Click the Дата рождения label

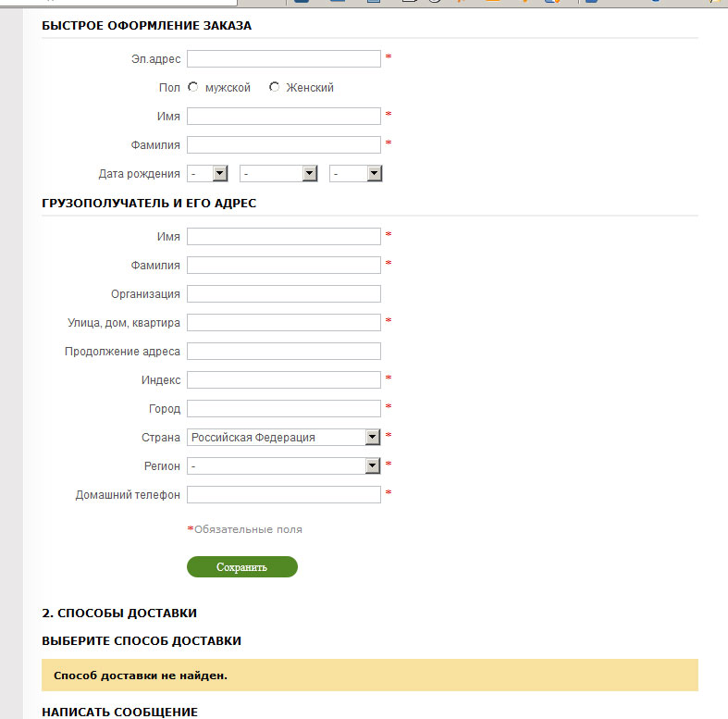click(140, 174)
